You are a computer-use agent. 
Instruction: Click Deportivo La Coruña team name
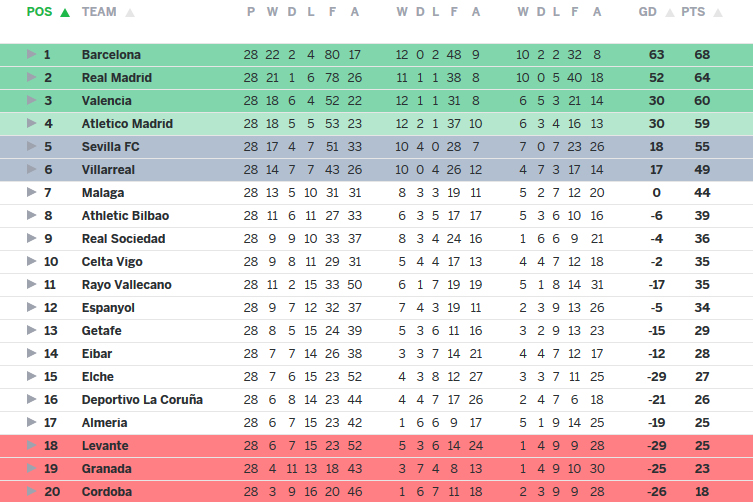point(142,400)
